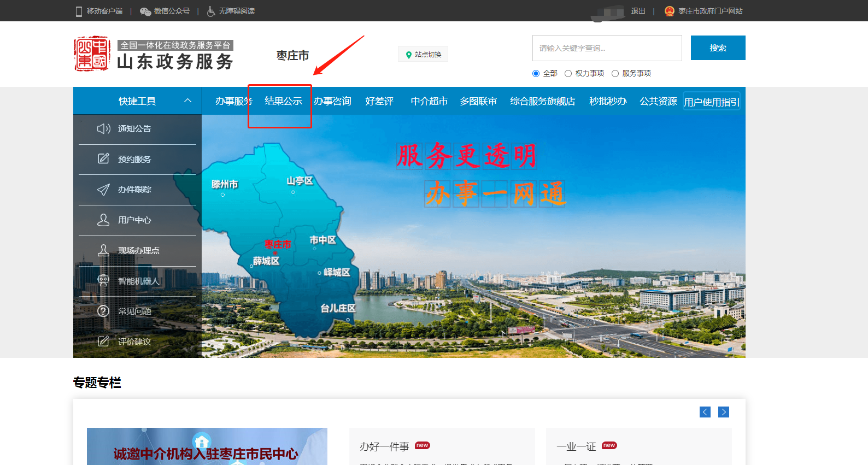
Task: Choose the 服务事项 radio button
Action: pyautogui.click(x=615, y=74)
